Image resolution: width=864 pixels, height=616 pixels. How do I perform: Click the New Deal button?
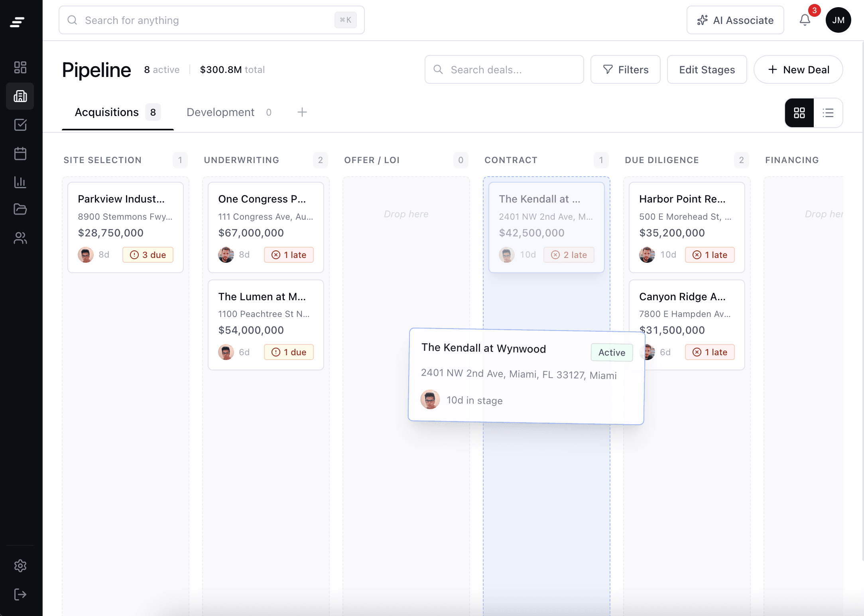[798, 70]
